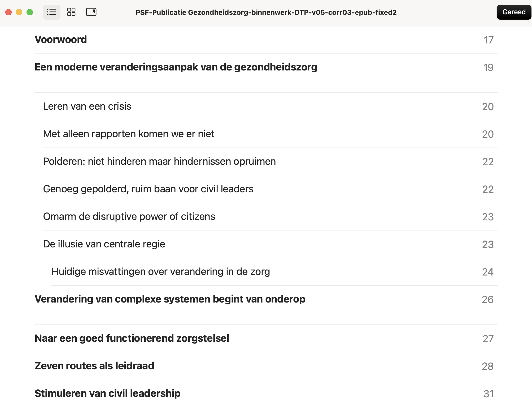This screenshot has width=532, height=400.
Task: Minimize window using the yellow button
Action: coord(19,12)
